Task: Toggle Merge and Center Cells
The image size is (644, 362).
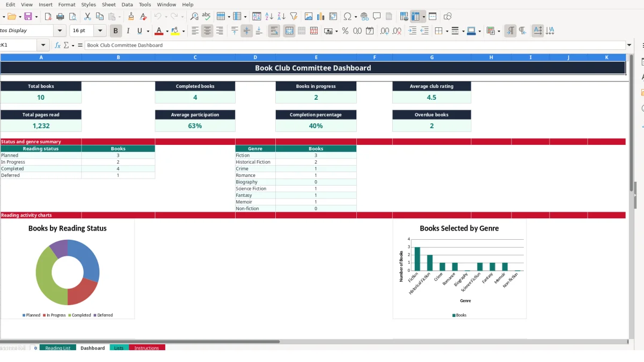Action: click(289, 31)
